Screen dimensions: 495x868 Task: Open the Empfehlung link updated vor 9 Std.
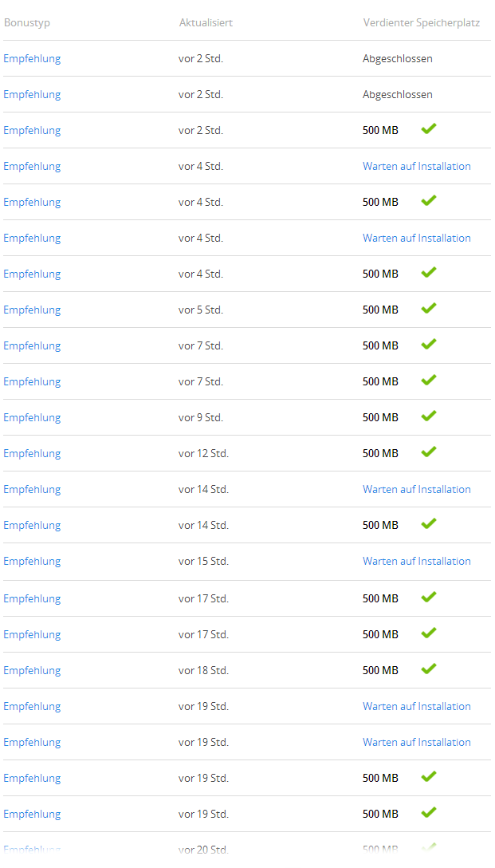(x=32, y=417)
